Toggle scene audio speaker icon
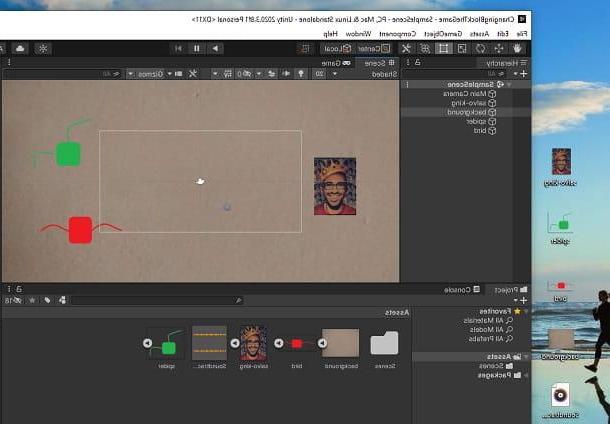The height and width of the screenshot is (424, 610). click(x=286, y=74)
